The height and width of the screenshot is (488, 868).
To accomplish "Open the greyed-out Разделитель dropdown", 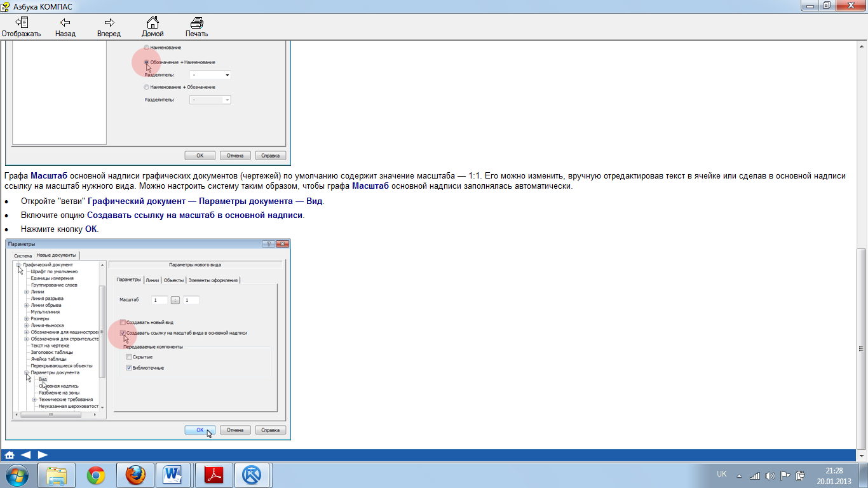I will (210, 100).
